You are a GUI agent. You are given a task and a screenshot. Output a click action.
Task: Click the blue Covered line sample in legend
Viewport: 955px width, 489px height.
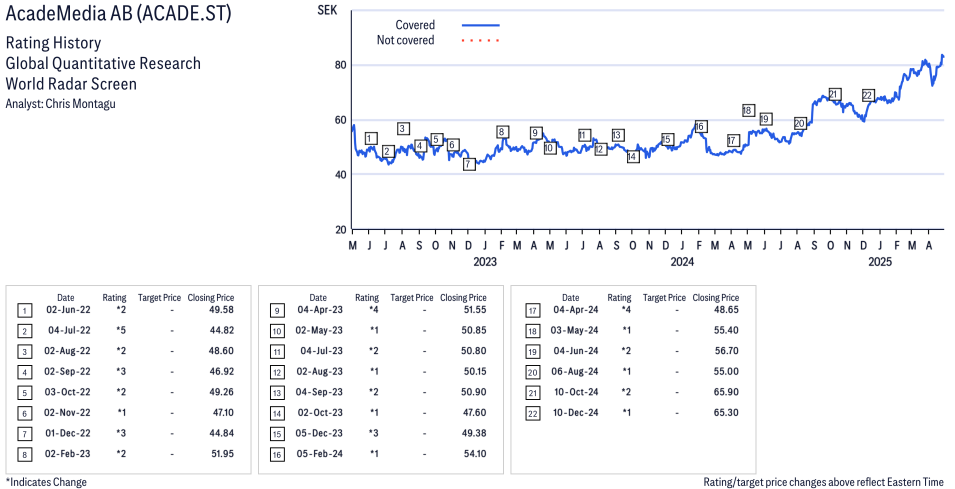pos(481,25)
